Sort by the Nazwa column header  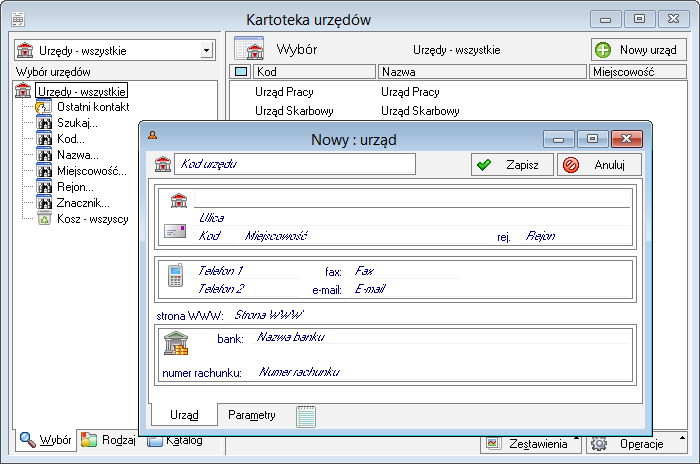(482, 71)
